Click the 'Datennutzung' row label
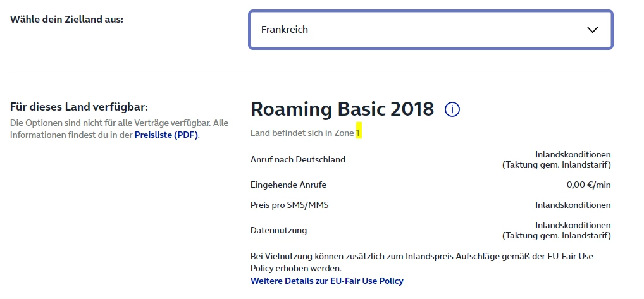Viewport: 644px width, 299px height. pos(278,230)
